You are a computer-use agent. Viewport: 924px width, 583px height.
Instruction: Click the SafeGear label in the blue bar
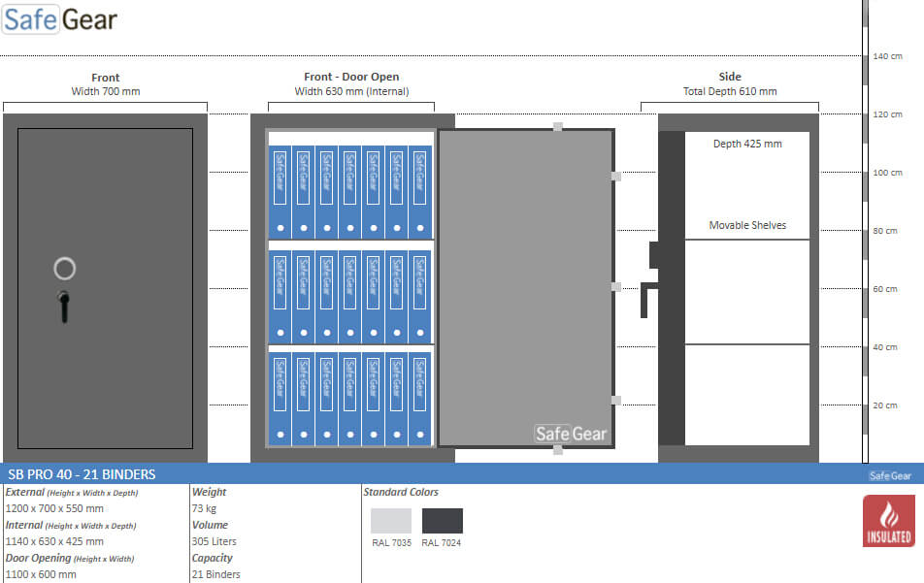coord(890,475)
